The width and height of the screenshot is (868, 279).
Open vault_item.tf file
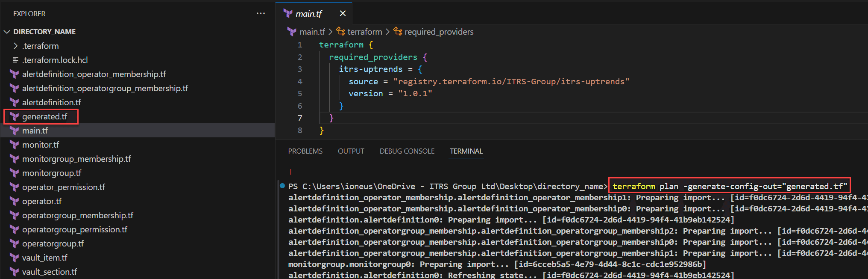[45, 258]
